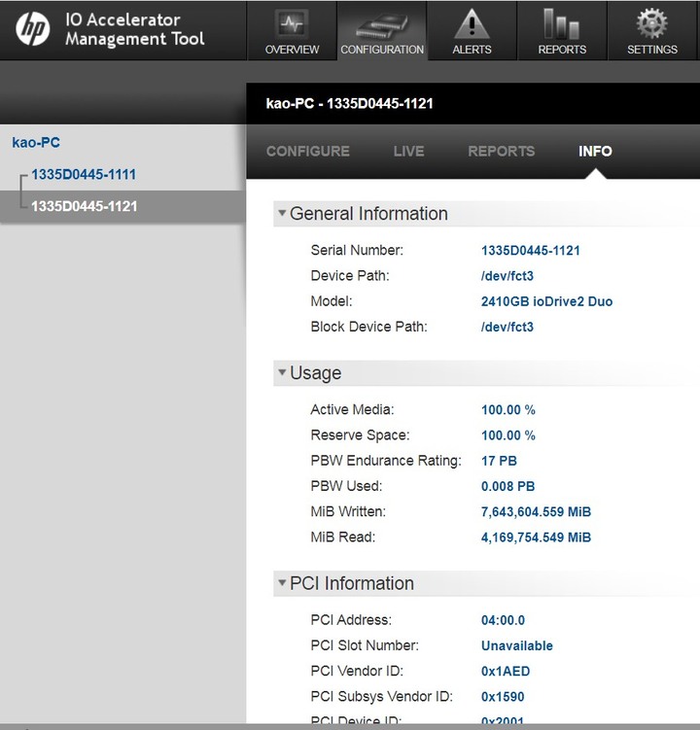Viewport: 700px width, 730px height.
Task: Open the Reports bar chart icon
Action: 562,23
